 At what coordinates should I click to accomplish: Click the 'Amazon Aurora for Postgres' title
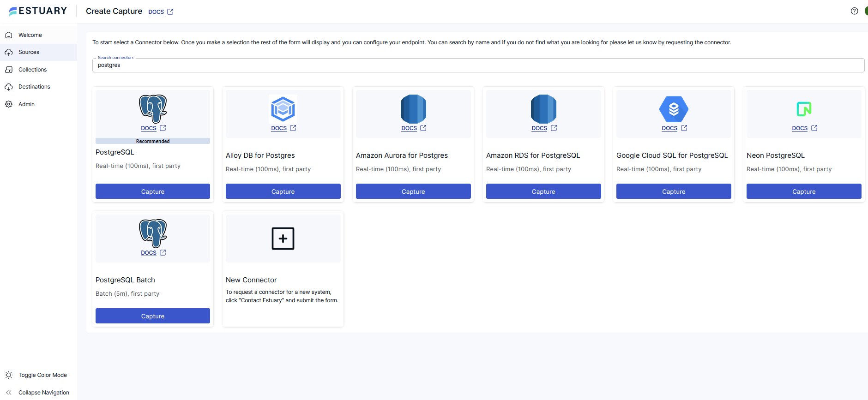click(402, 155)
